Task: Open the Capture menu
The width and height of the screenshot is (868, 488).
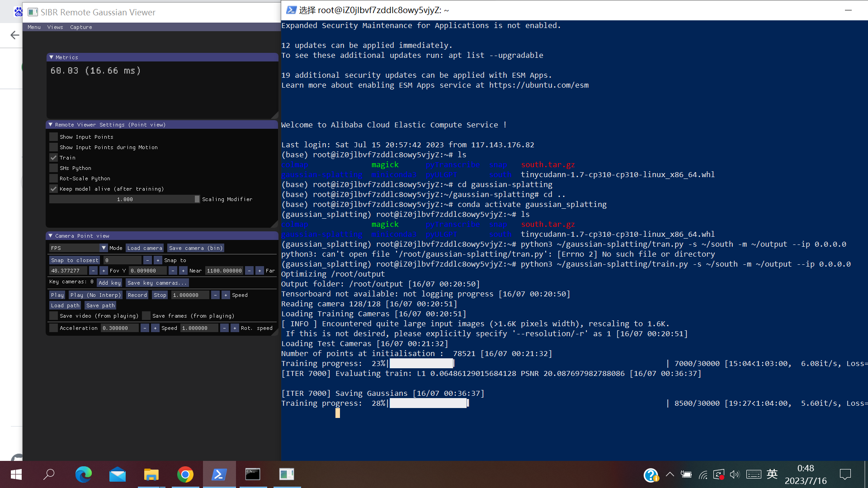Action: tap(81, 27)
